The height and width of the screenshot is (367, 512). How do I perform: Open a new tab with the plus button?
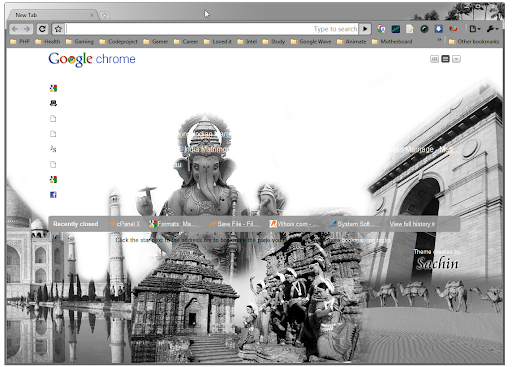105,15
